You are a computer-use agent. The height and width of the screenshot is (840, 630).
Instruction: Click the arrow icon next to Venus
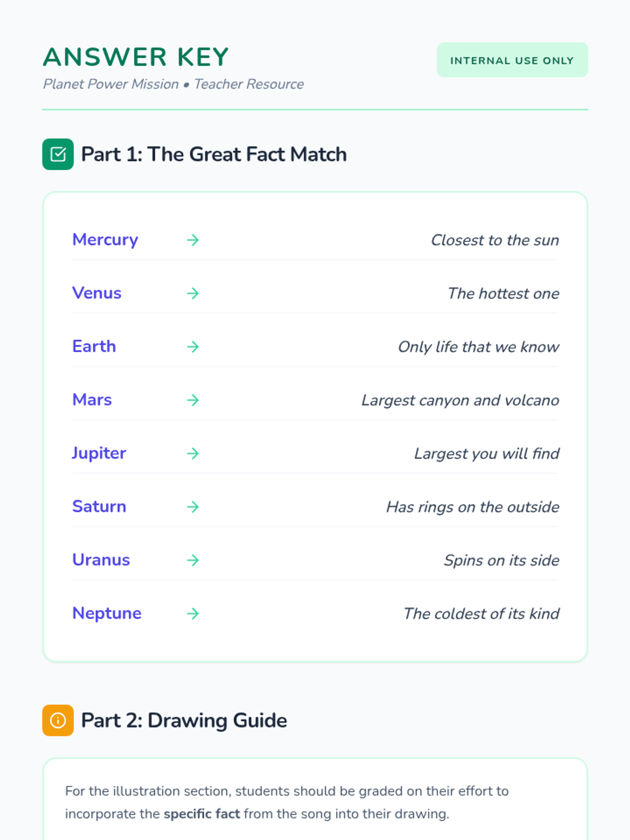193,293
